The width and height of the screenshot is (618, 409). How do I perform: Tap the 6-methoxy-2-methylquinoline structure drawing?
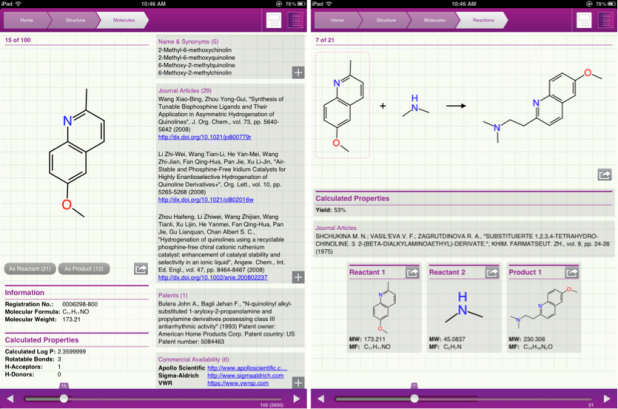tap(77, 154)
